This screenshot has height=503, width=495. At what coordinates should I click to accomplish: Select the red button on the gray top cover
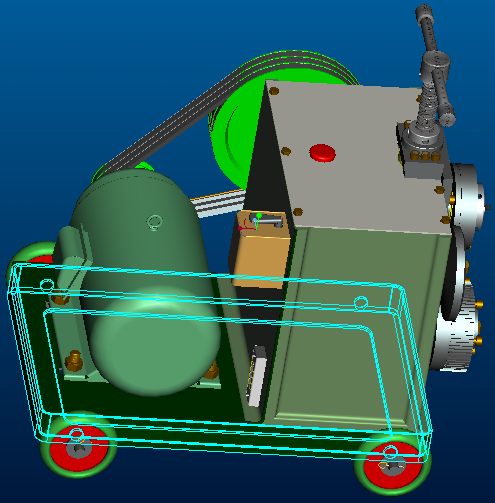[322, 153]
